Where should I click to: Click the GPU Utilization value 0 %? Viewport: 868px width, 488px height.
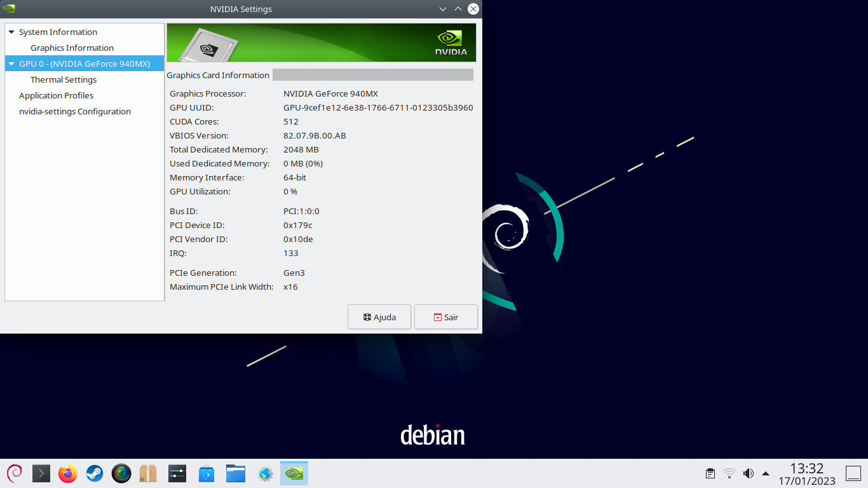coord(290,191)
